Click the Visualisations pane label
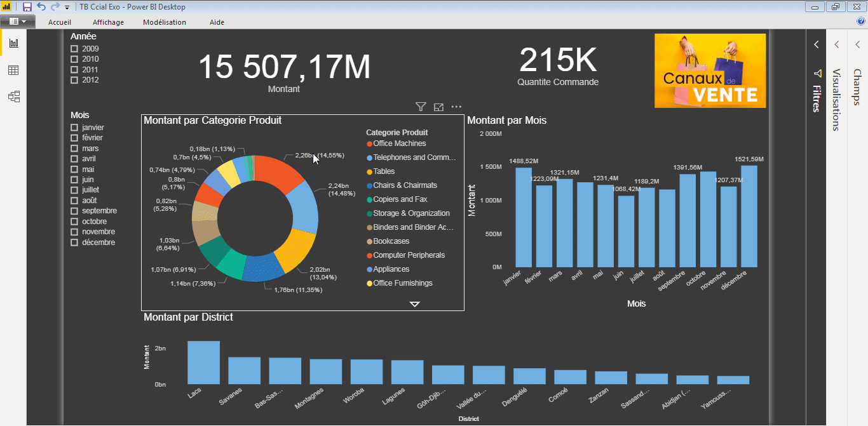Viewport: 868px width, 426px height. point(837,100)
